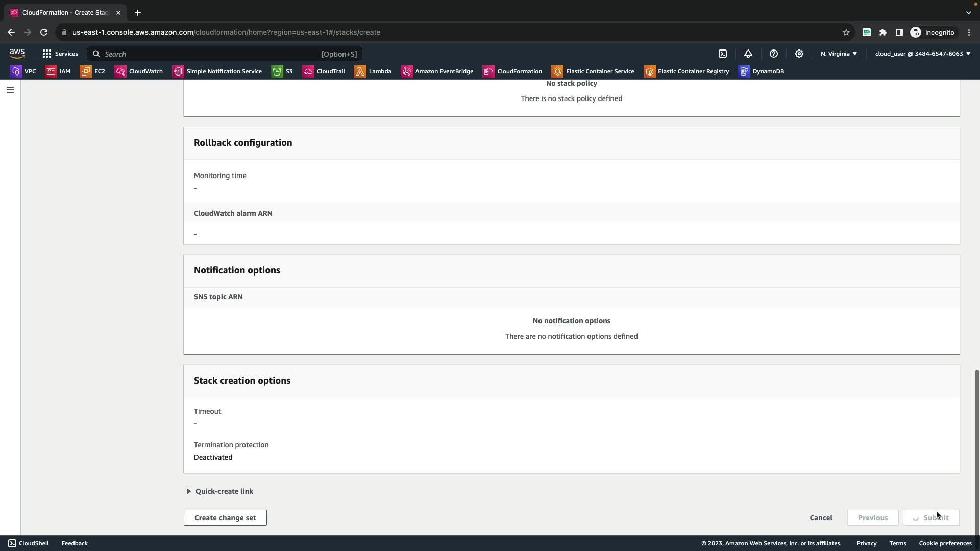Viewport: 980px width, 551px height.
Task: Click the help question mark icon
Action: pos(774,54)
